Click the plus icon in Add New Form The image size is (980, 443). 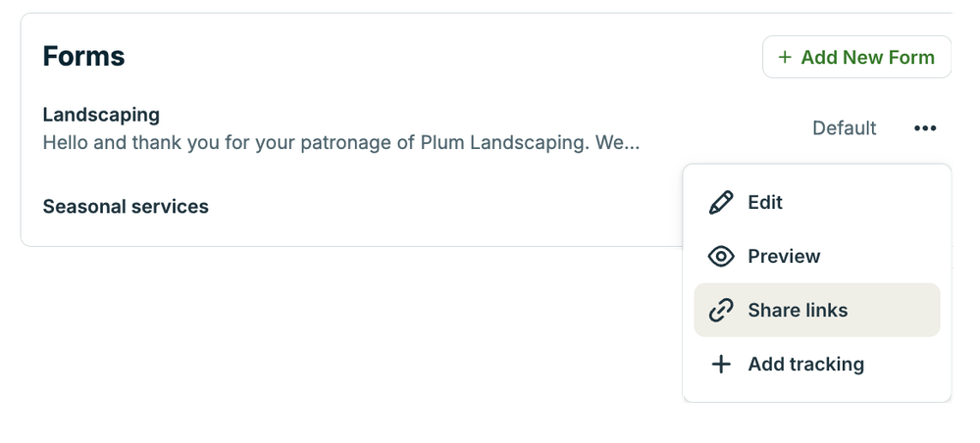(x=785, y=58)
